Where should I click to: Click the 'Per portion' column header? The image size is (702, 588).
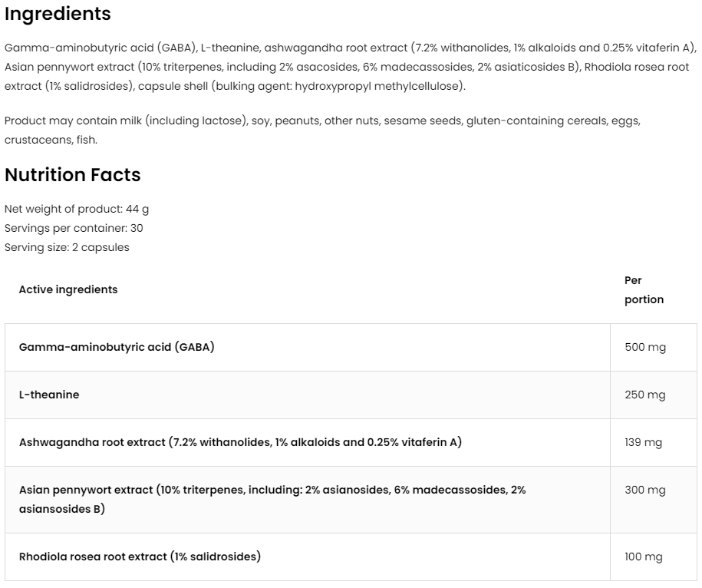tap(644, 290)
